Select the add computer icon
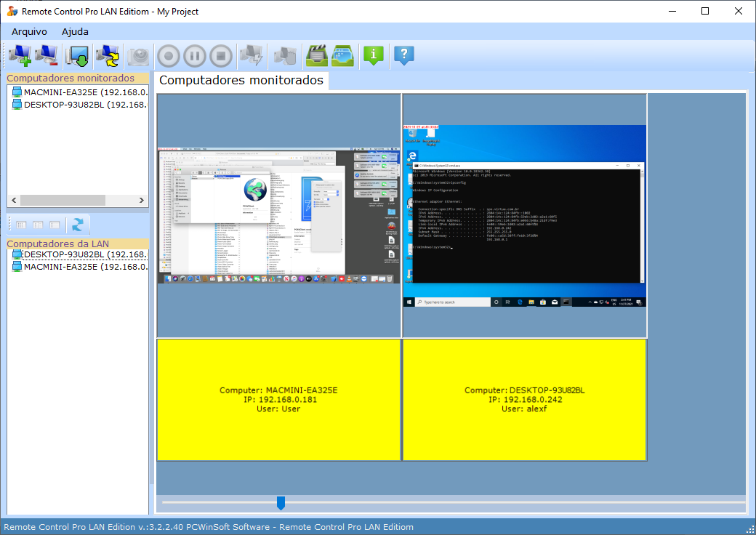 tap(20, 56)
